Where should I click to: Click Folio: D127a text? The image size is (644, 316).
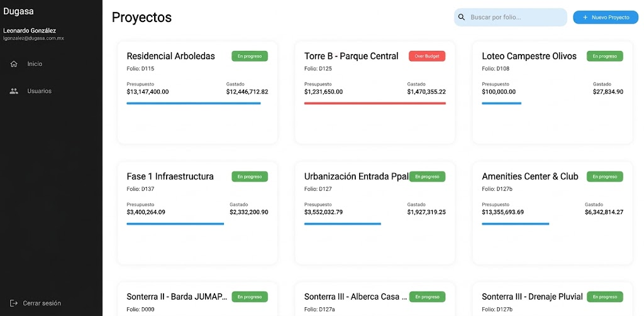click(319, 310)
